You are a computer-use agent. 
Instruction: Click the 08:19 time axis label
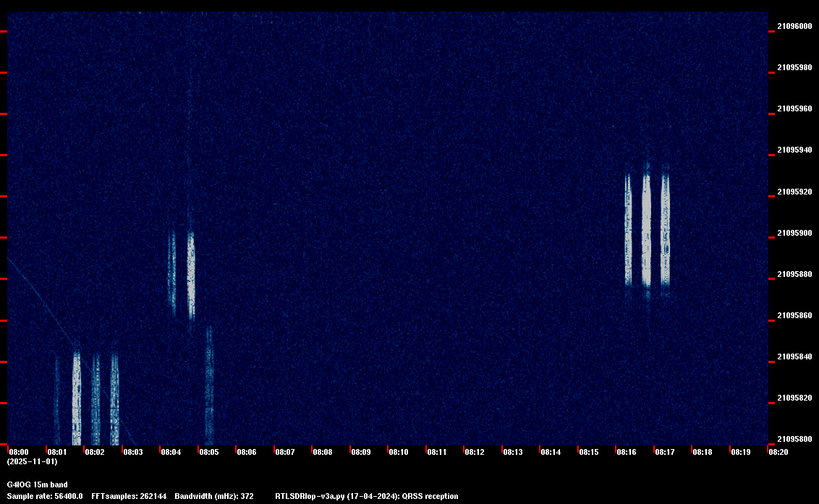[x=741, y=452]
